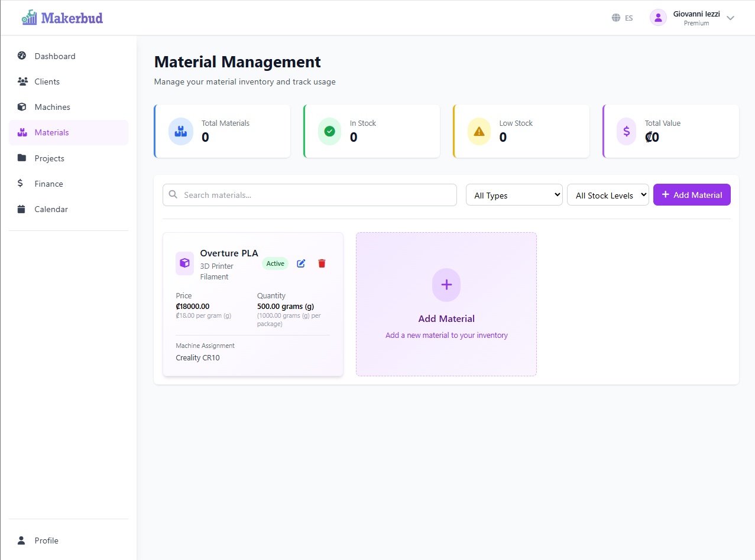This screenshot has height=560, width=755.
Task: Click the Machines sidebar icon
Action: pyautogui.click(x=22, y=106)
